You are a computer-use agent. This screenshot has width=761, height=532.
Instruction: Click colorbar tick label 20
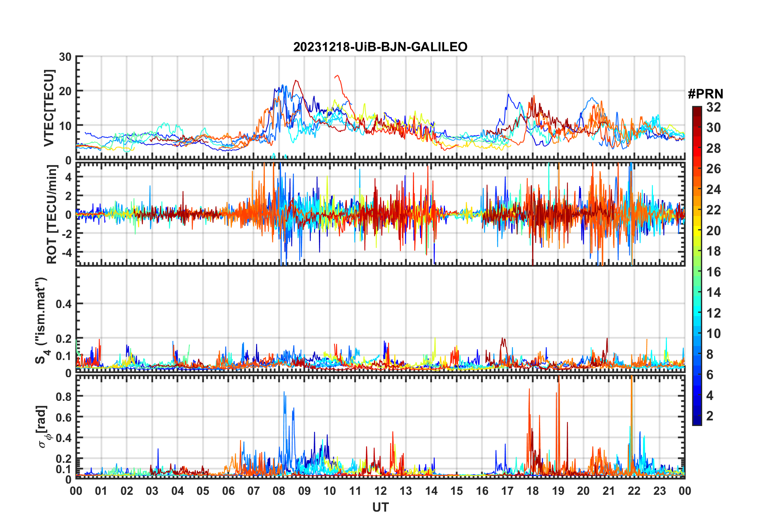(x=713, y=231)
